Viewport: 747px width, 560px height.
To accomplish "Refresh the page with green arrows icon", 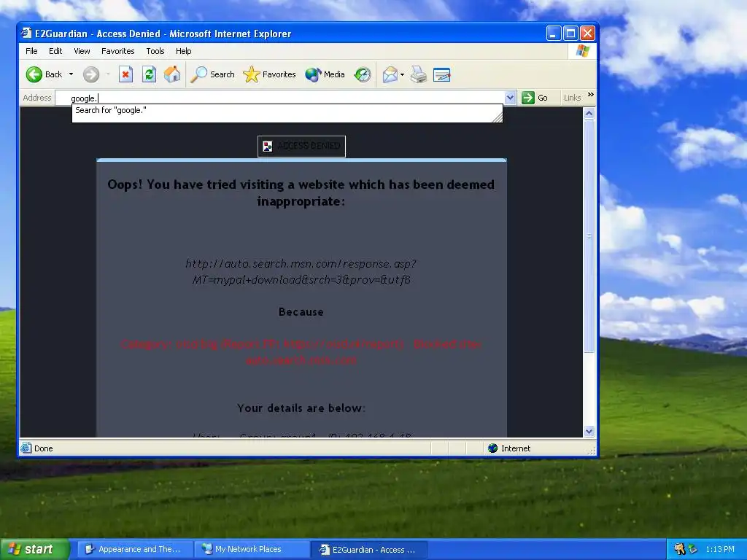I will (149, 74).
